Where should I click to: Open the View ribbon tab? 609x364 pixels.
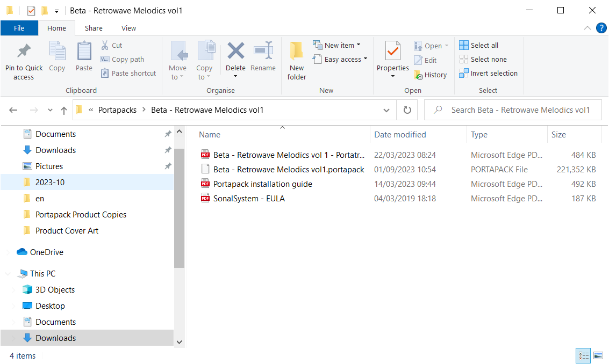click(128, 28)
